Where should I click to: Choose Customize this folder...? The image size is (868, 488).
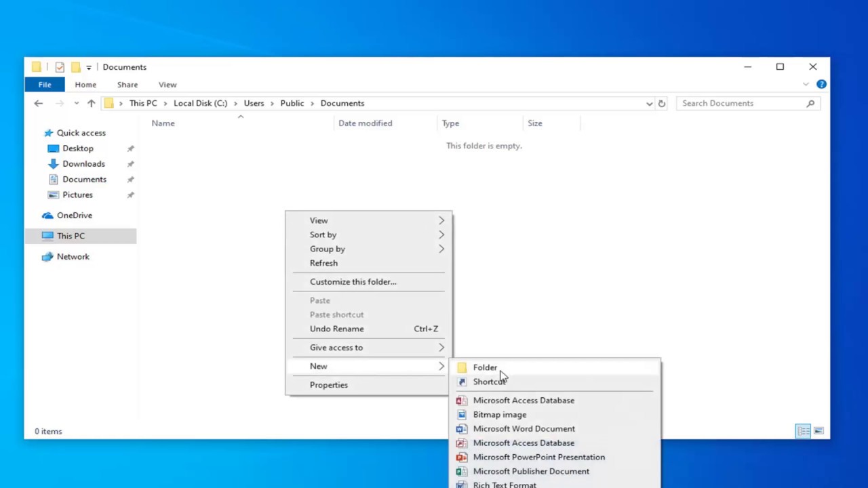click(x=368, y=282)
